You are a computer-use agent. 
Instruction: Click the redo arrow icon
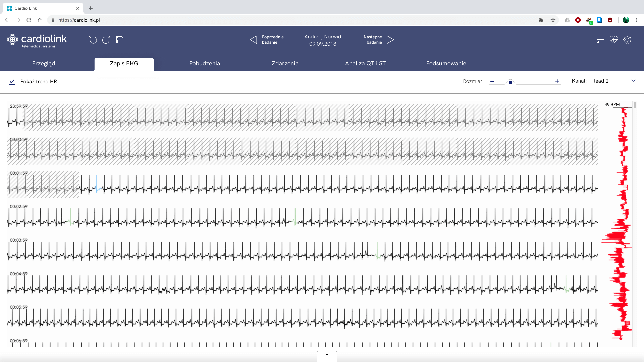click(106, 40)
